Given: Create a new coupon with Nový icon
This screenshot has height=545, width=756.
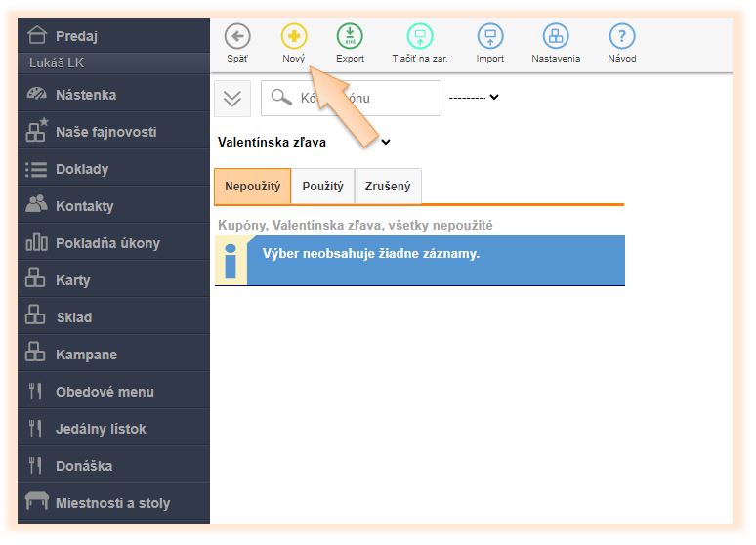Looking at the screenshot, I should click(x=294, y=37).
